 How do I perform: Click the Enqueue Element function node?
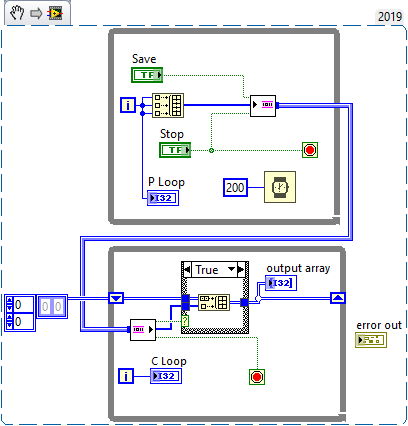point(263,106)
